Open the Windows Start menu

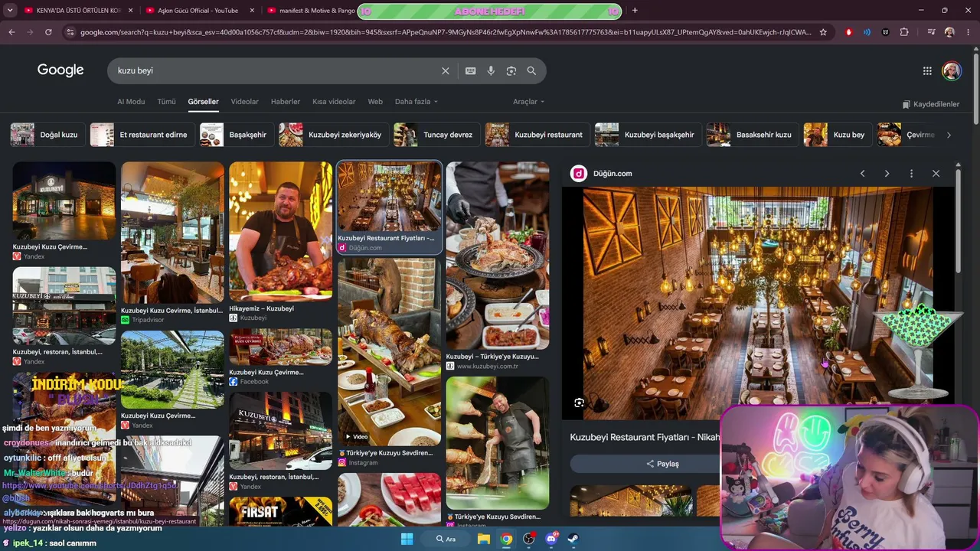(x=407, y=539)
